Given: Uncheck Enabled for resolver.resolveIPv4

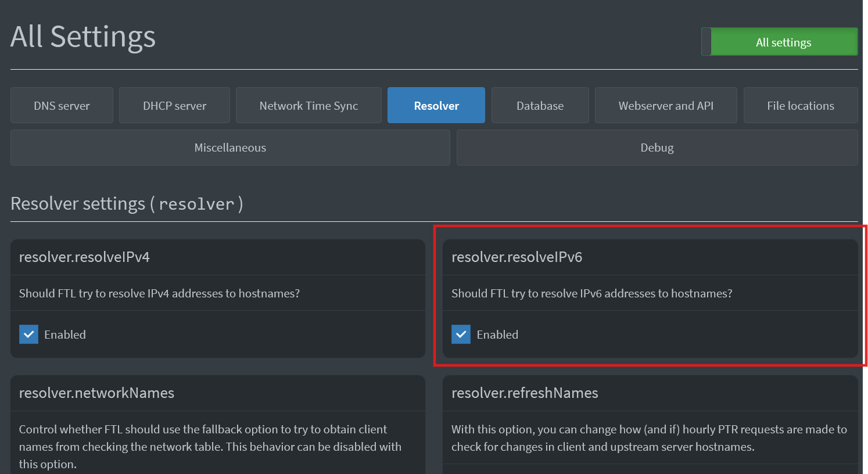Looking at the screenshot, I should point(28,335).
